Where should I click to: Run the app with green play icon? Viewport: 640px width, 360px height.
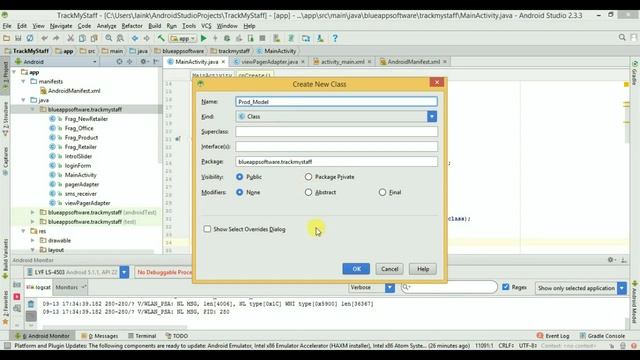coord(204,38)
